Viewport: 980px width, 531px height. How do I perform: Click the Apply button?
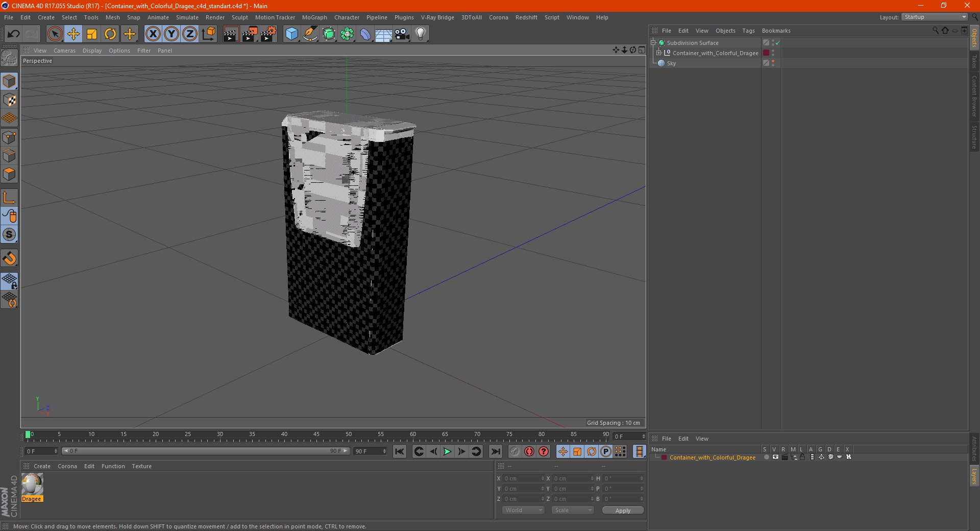click(623, 510)
